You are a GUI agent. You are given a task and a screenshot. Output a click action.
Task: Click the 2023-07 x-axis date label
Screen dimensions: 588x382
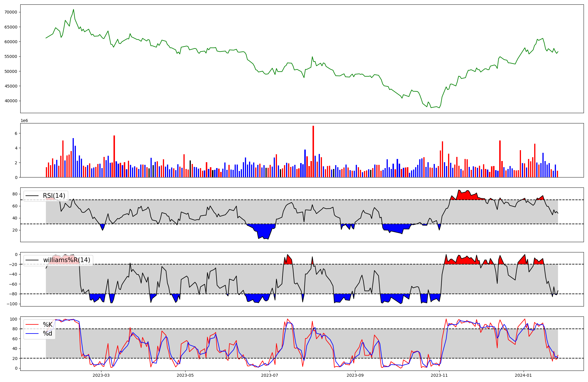coord(270,375)
